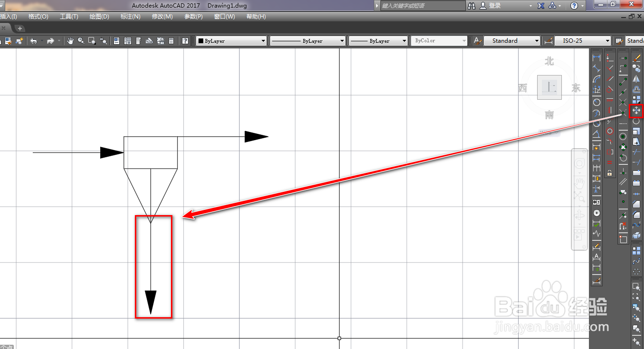Click the Snap to Quadrant icon
Image resolution: width=644 pixels, height=349 pixels.
pyautogui.click(x=623, y=147)
